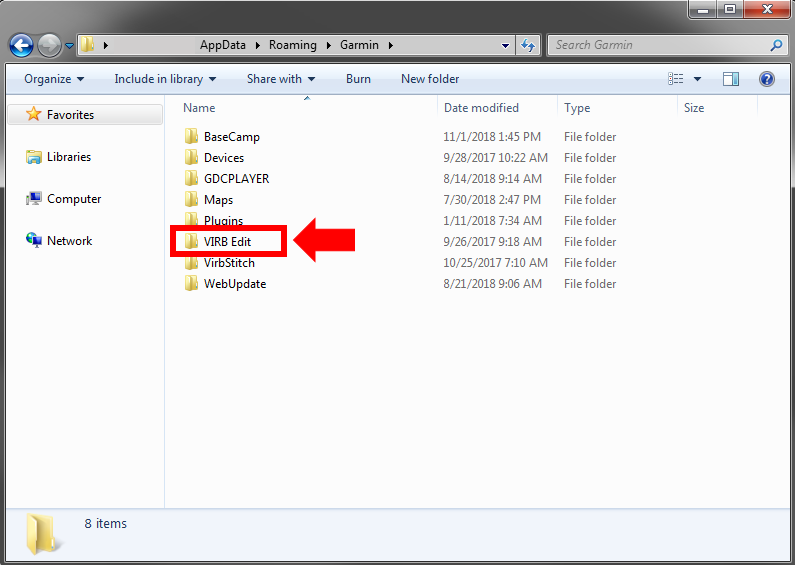Screen dimensions: 795x565
Task: Refresh the folder view
Action: [x=528, y=46]
